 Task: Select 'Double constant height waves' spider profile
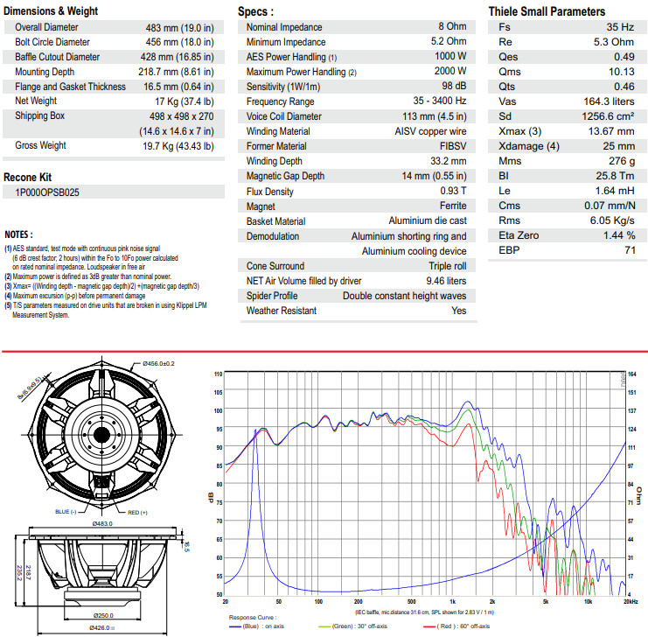click(x=405, y=296)
